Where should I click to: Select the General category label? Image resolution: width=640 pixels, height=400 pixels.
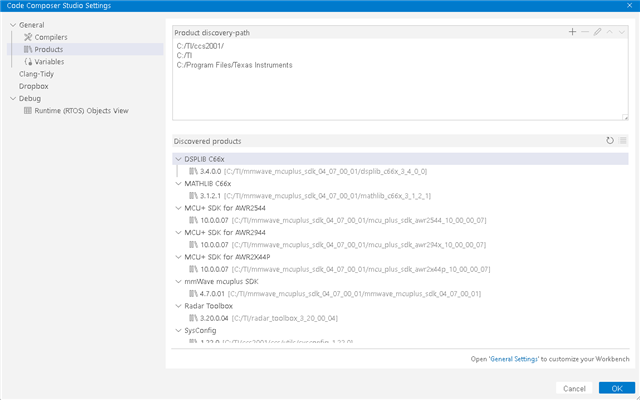coord(31,25)
